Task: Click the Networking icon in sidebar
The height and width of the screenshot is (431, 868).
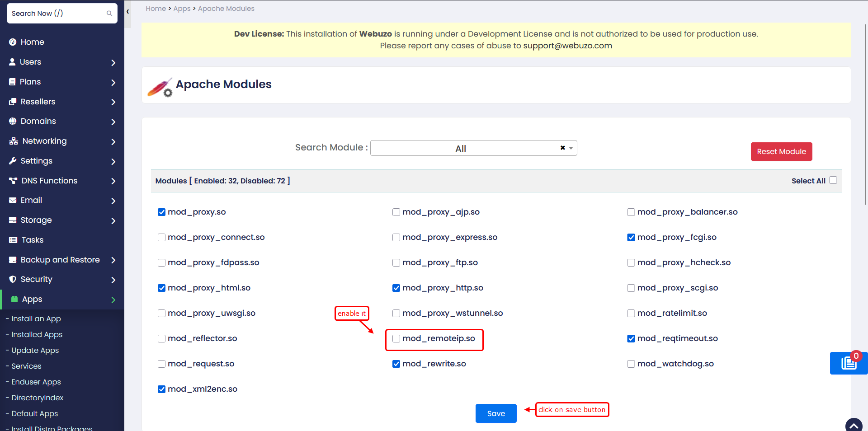Action: (x=14, y=141)
